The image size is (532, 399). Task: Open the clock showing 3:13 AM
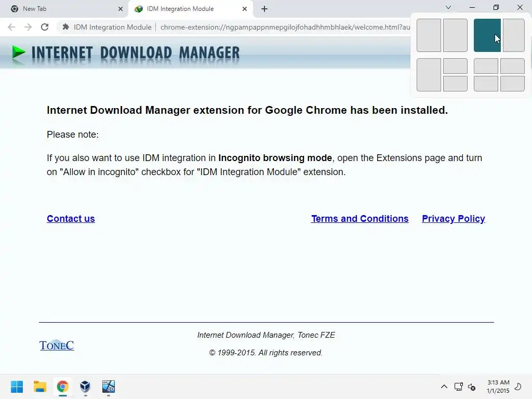(498, 387)
